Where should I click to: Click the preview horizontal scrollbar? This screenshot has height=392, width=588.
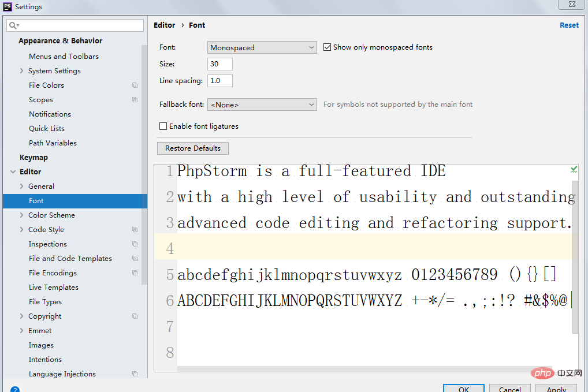point(364,369)
